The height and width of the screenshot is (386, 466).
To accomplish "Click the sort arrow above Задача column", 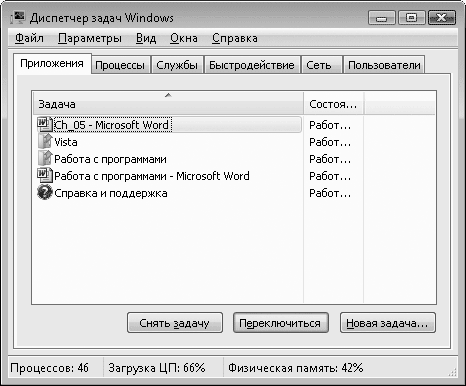I will coord(168,95).
